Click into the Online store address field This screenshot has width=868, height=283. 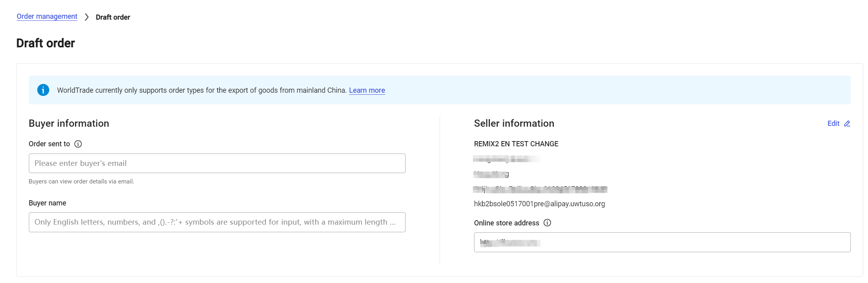[662, 242]
